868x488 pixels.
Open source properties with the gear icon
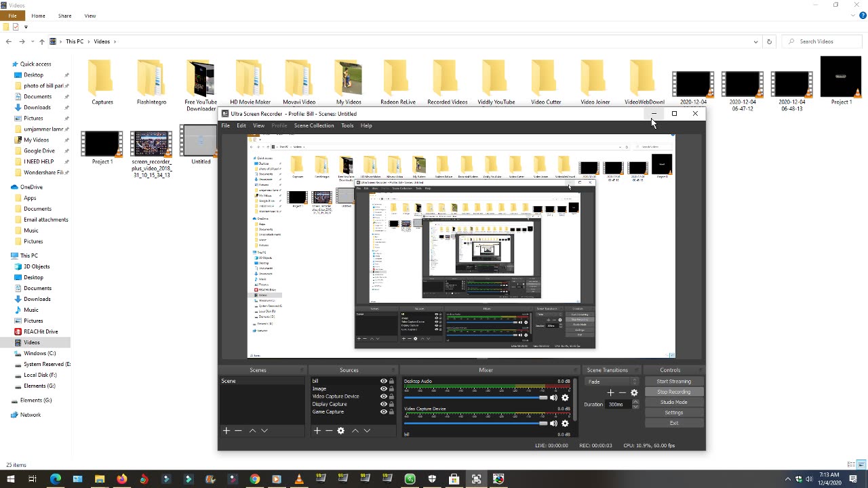click(x=341, y=431)
